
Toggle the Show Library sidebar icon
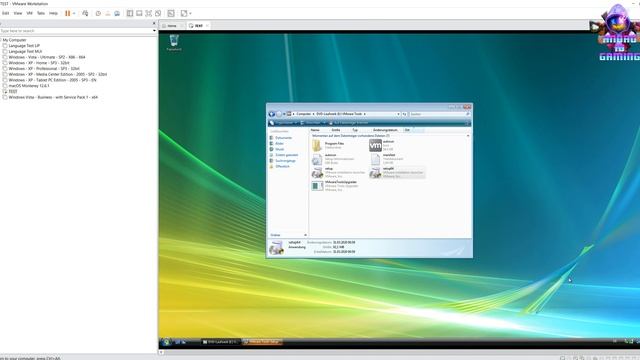pos(130,13)
